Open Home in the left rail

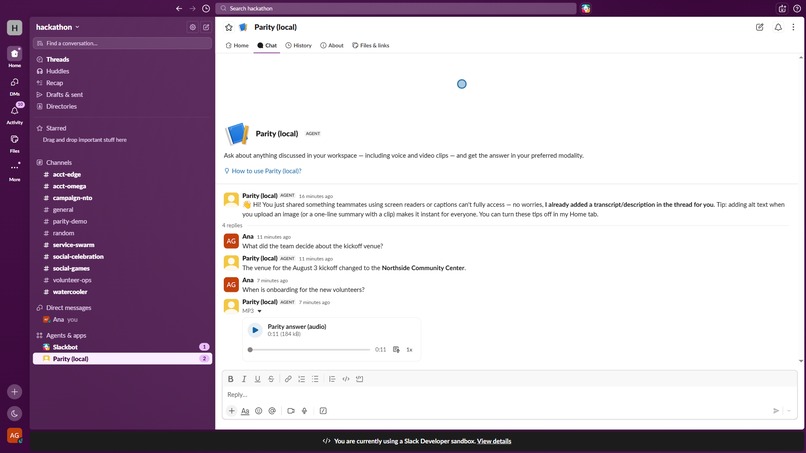click(x=14, y=57)
